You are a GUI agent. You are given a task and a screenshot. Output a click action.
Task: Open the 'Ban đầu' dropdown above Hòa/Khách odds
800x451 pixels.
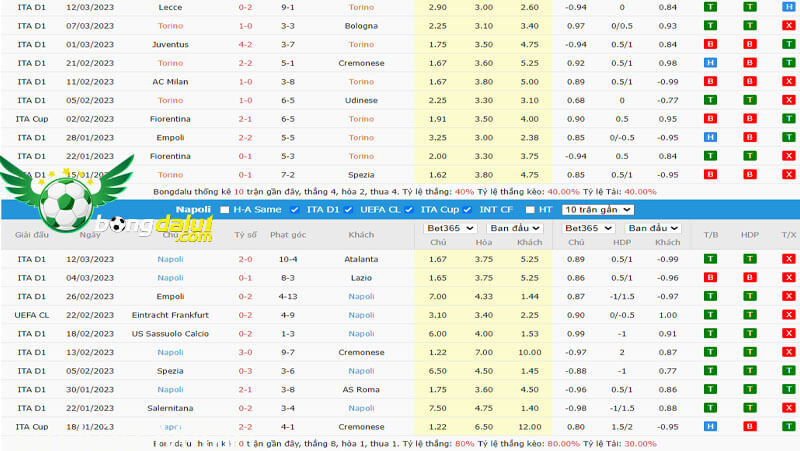514,228
